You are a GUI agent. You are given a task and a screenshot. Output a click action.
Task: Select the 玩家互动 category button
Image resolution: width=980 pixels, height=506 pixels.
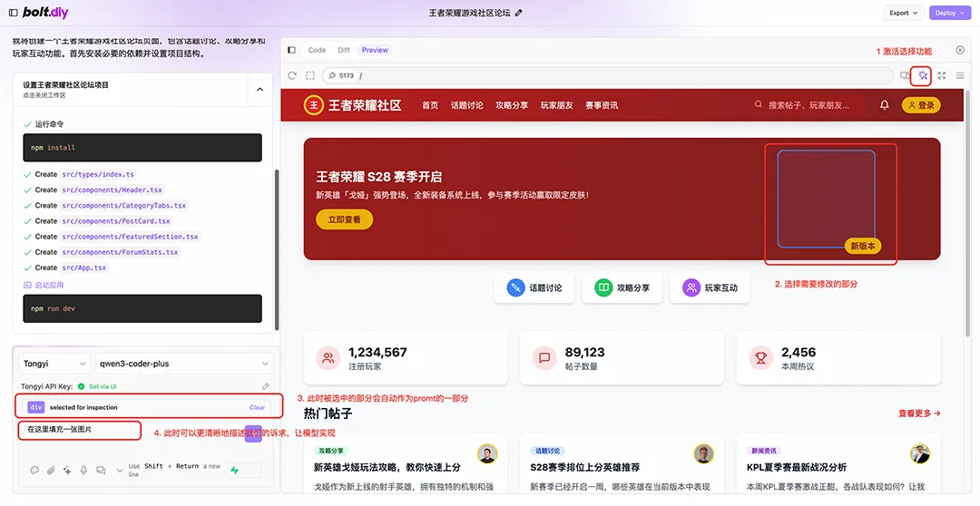pyautogui.click(x=710, y=288)
